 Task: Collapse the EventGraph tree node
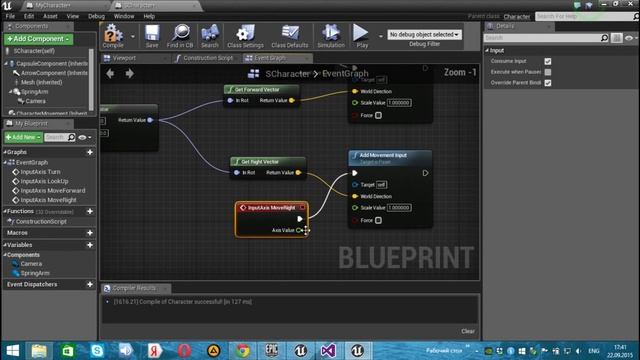coord(5,162)
